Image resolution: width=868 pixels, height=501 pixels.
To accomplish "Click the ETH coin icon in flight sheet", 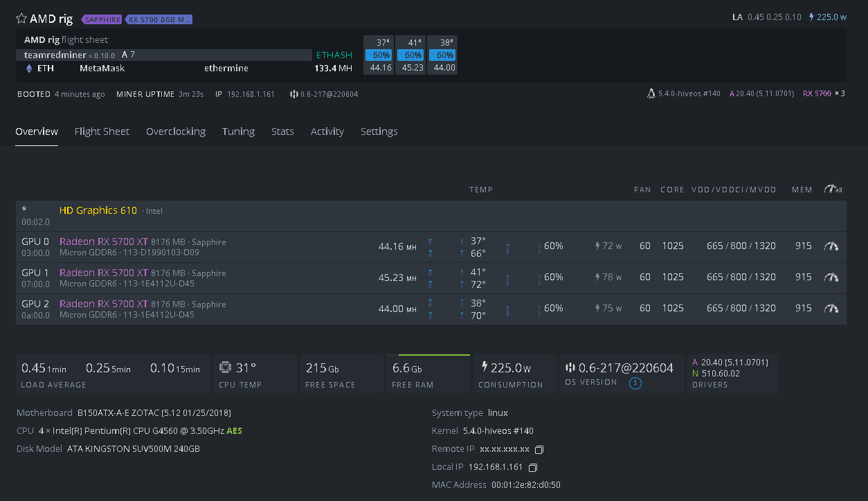I will 29,69.
